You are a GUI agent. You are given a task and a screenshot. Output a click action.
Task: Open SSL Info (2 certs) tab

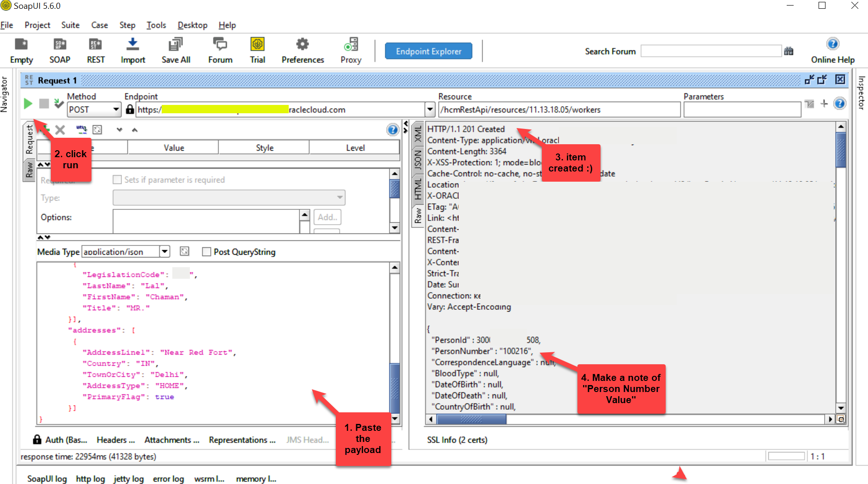[x=457, y=440]
